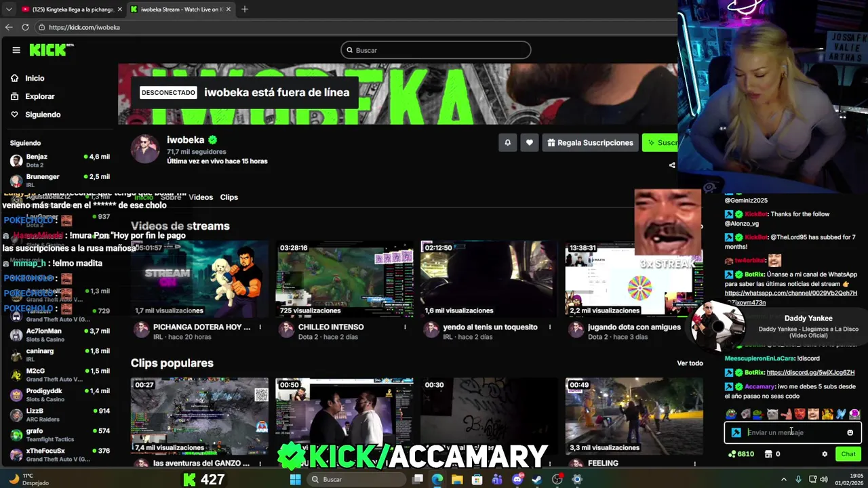Switch to the YouTube Kingteka browser tab

coord(71,9)
